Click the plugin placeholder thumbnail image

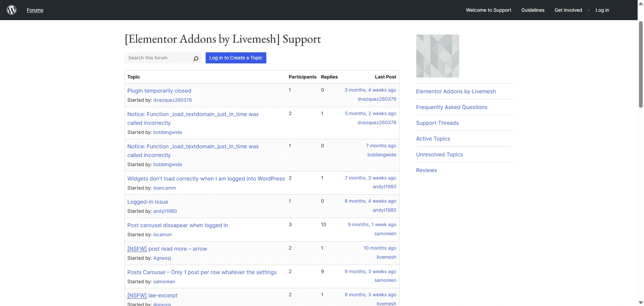[x=438, y=56]
